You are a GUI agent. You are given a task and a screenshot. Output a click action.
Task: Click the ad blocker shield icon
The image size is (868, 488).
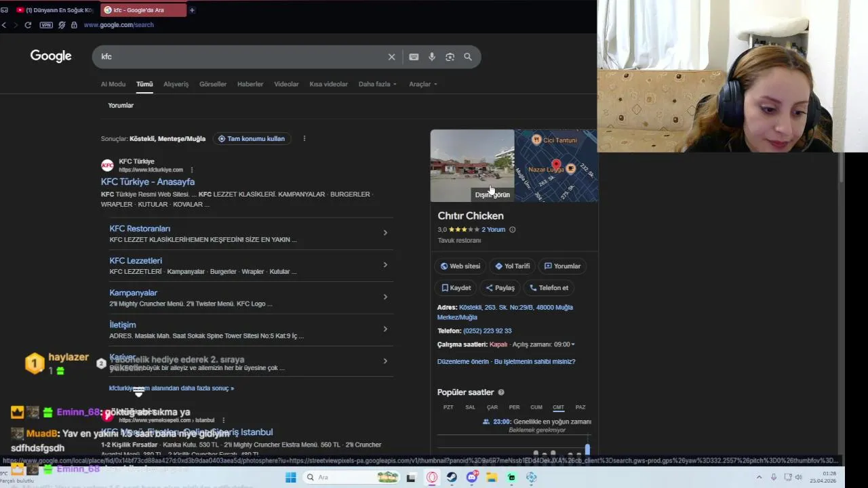[x=62, y=25]
